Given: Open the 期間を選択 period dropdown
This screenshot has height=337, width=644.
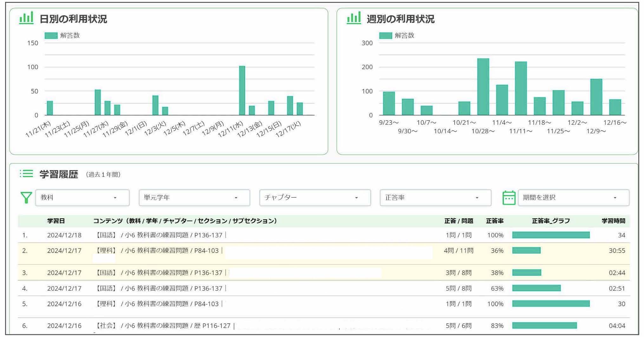Looking at the screenshot, I should click(x=573, y=198).
